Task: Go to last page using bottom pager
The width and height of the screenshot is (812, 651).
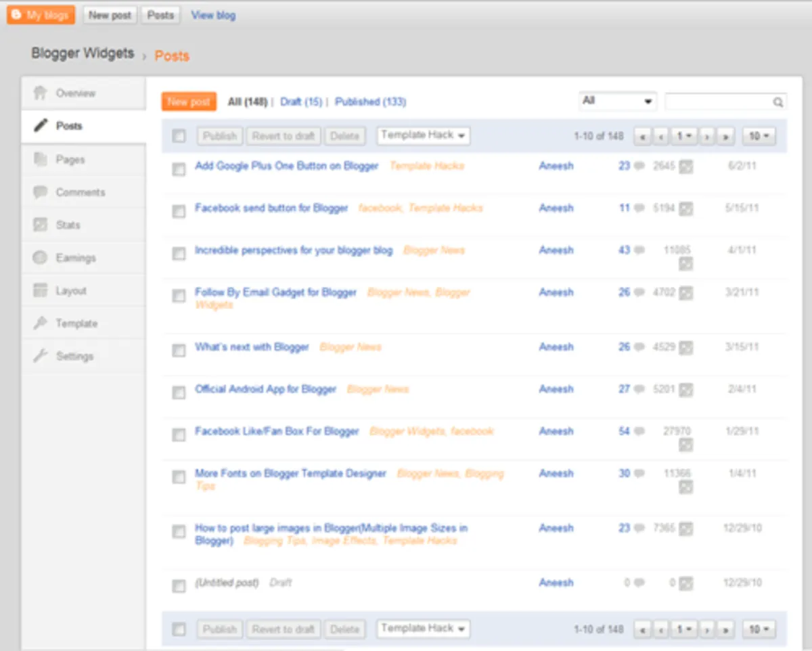Action: pyautogui.click(x=726, y=630)
